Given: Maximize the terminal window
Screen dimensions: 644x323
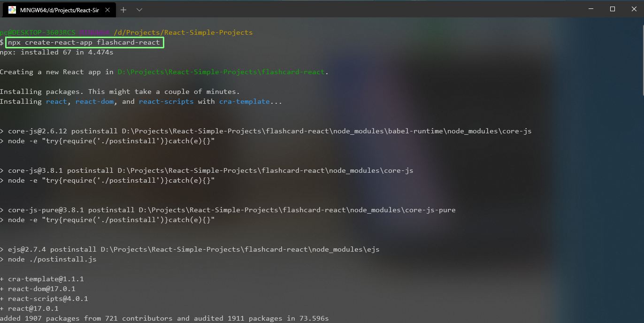Looking at the screenshot, I should click(612, 9).
